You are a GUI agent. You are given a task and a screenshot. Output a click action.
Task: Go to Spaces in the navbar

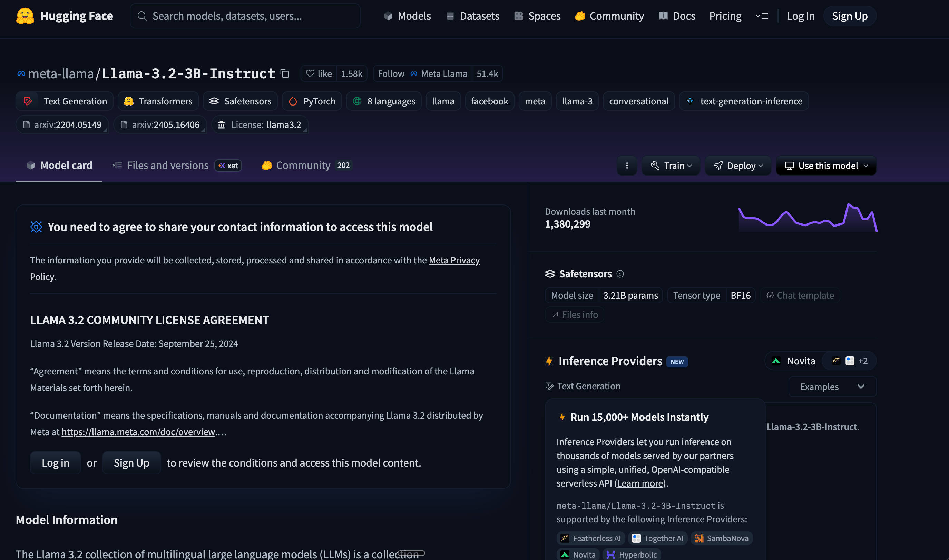pyautogui.click(x=537, y=16)
